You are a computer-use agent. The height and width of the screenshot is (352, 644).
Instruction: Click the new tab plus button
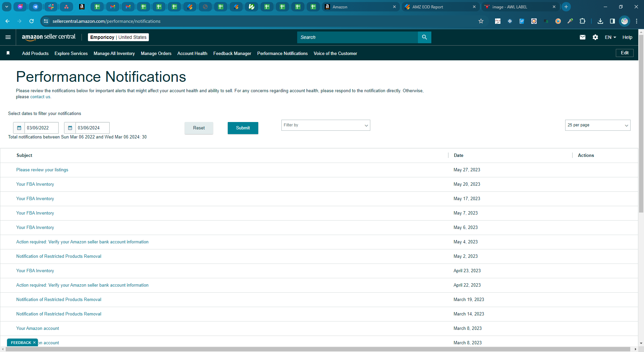point(566,7)
